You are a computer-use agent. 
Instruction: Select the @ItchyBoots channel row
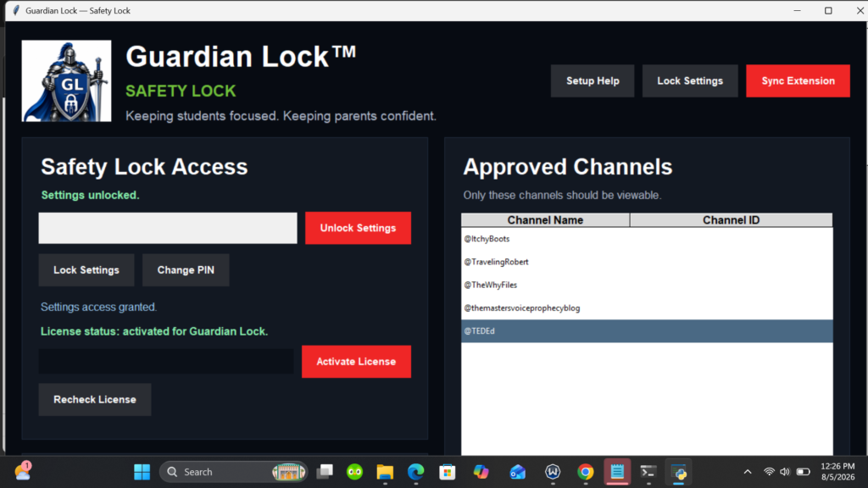(x=647, y=239)
